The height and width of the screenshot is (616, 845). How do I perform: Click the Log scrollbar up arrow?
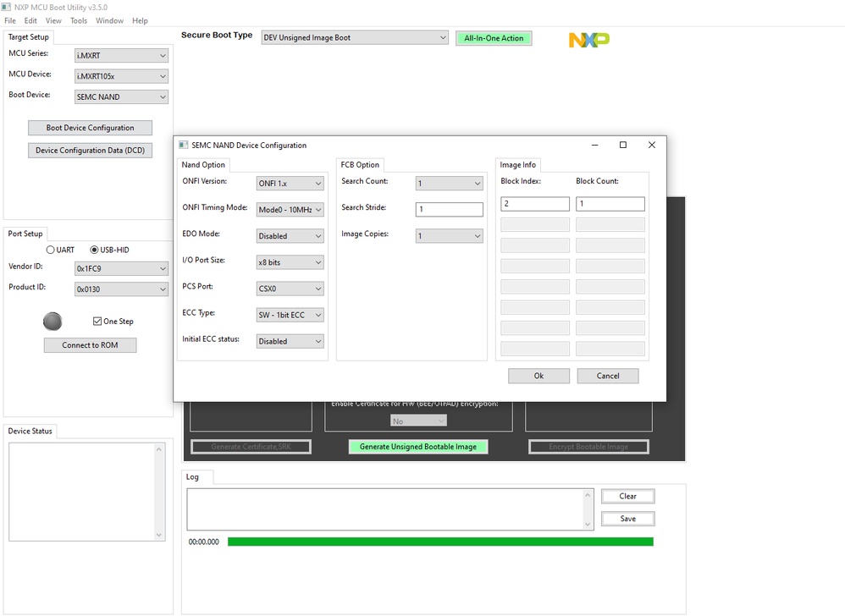coord(588,495)
